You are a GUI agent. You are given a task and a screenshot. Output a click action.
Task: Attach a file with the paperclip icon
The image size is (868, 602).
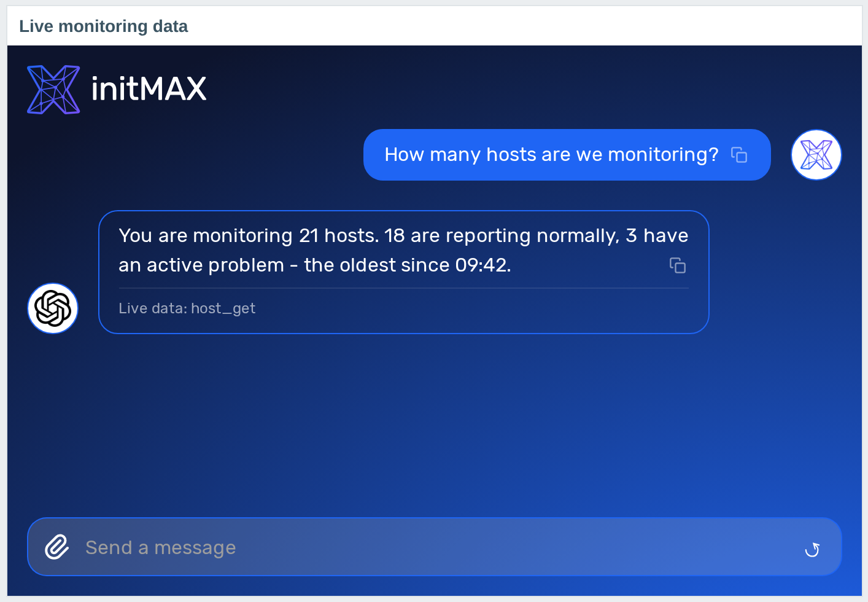[x=57, y=547]
